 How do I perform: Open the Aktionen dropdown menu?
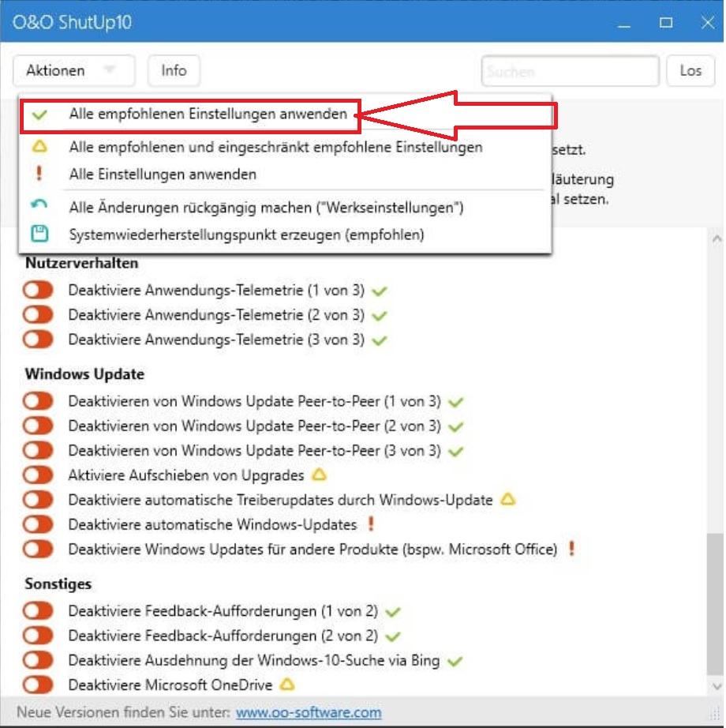(x=73, y=70)
